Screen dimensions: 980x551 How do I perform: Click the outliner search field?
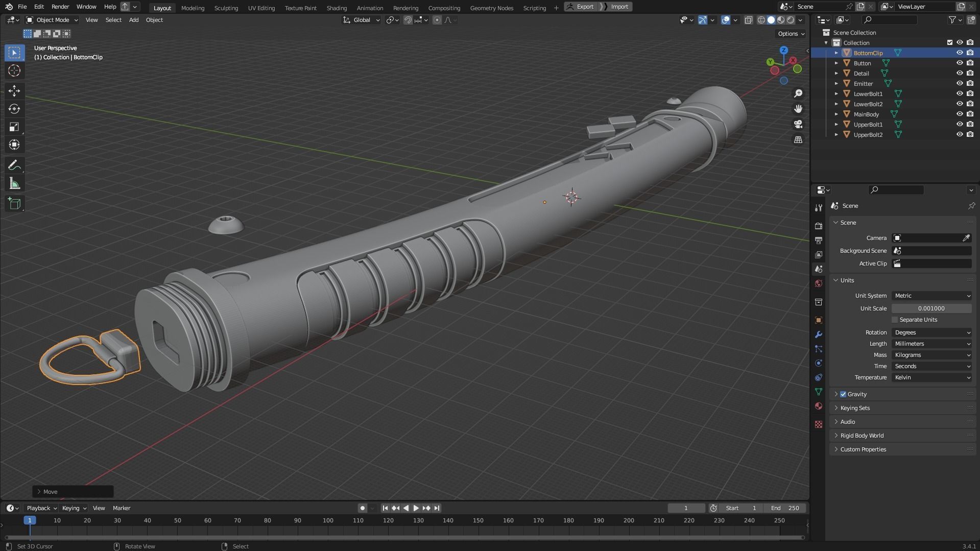889,20
